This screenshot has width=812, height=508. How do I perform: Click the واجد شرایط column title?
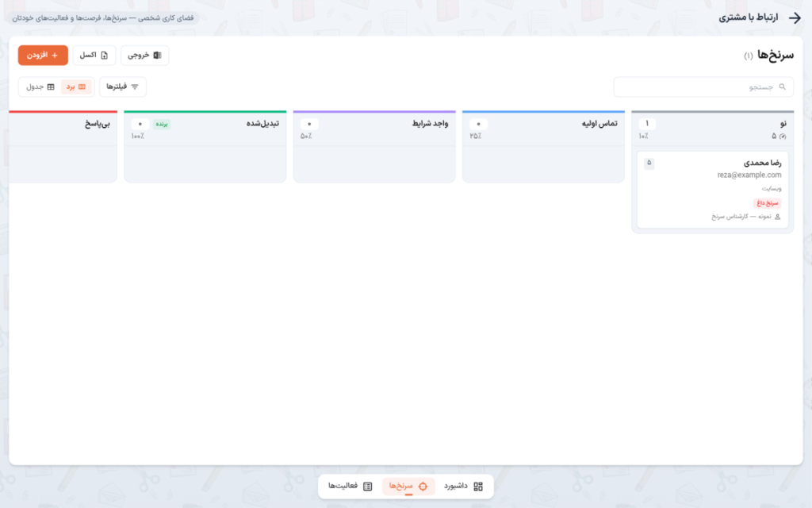[431, 123]
